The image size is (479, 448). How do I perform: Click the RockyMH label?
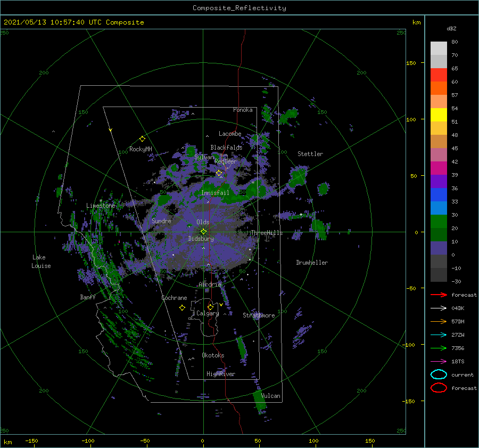(x=141, y=149)
